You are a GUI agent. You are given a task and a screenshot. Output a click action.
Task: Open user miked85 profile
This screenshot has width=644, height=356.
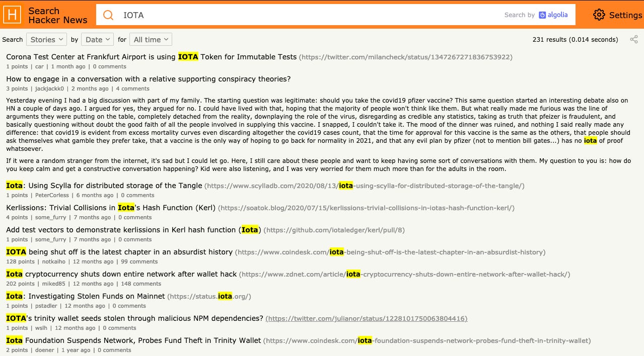tap(53, 284)
